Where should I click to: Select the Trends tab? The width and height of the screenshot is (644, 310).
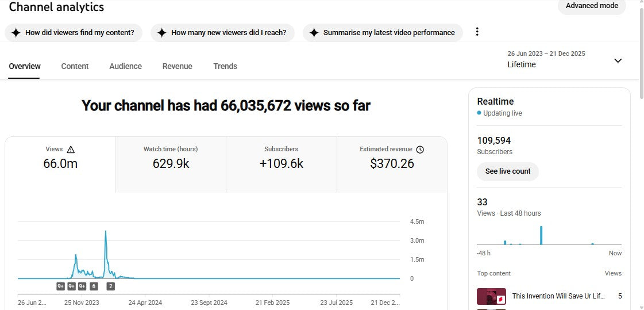(225, 66)
